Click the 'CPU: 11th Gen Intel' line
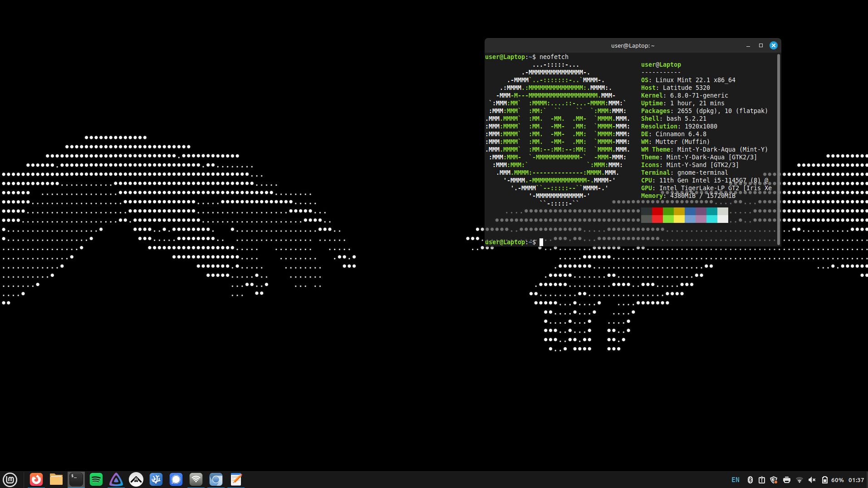The width and height of the screenshot is (868, 488). pos(705,180)
